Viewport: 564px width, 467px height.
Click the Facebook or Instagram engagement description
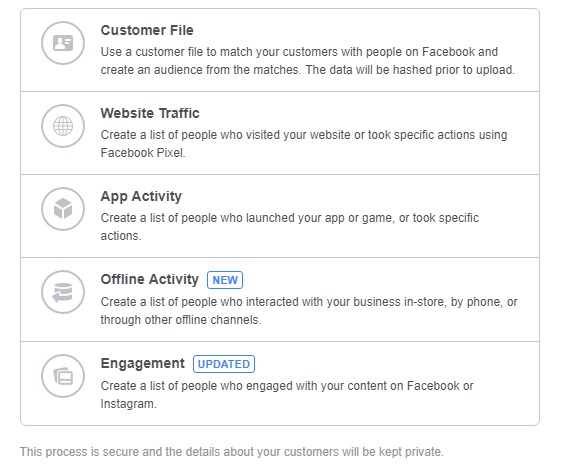click(287, 395)
